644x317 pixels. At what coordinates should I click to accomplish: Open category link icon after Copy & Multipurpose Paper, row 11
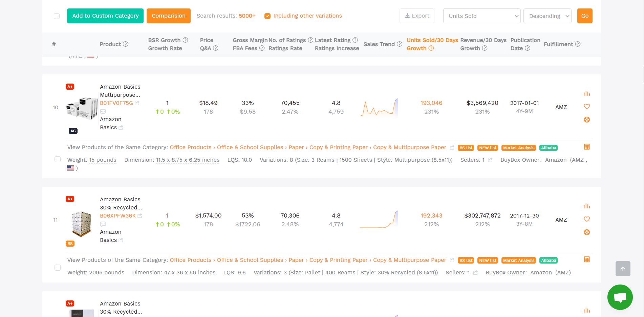tap(452, 260)
